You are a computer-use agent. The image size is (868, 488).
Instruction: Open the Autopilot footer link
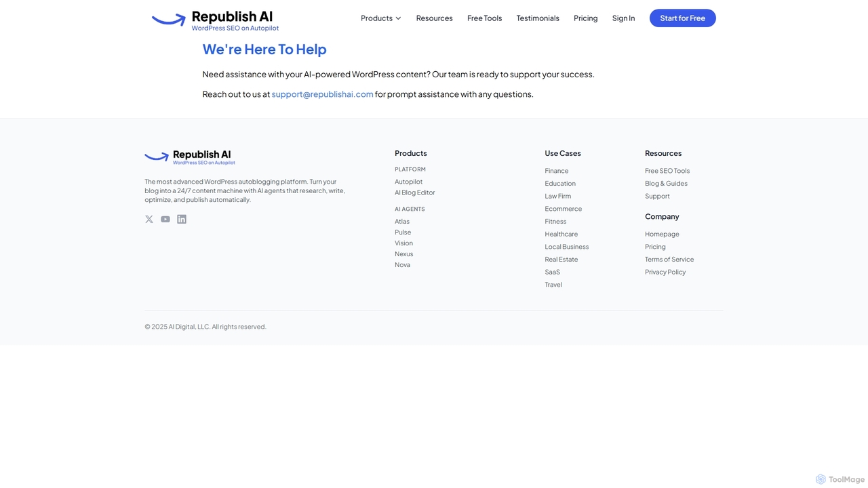tap(409, 182)
